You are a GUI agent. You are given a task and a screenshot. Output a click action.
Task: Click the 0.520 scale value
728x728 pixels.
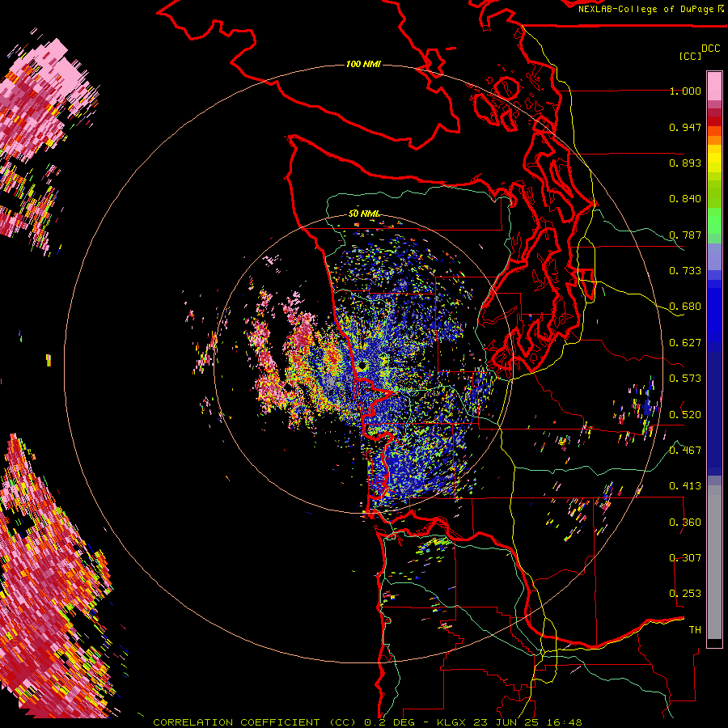[685, 414]
